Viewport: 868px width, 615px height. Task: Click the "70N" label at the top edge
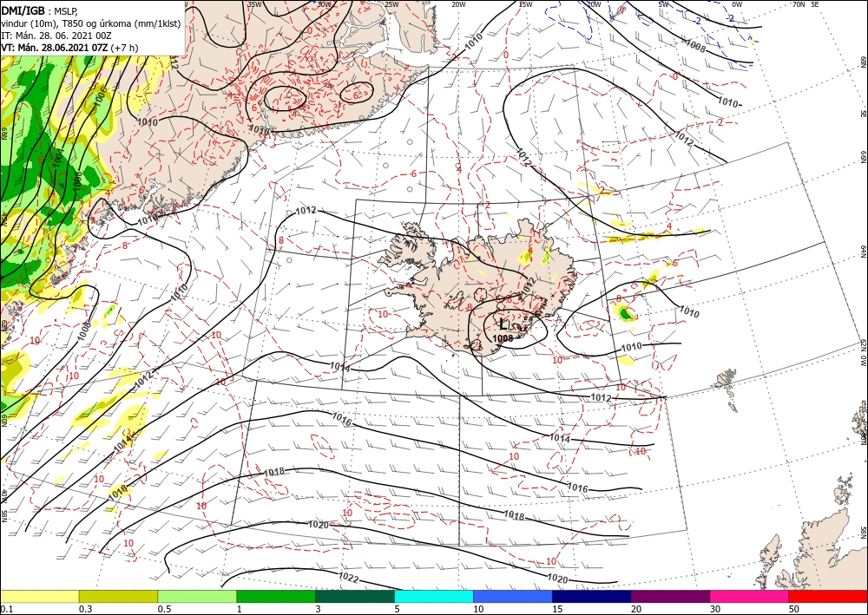point(799,3)
